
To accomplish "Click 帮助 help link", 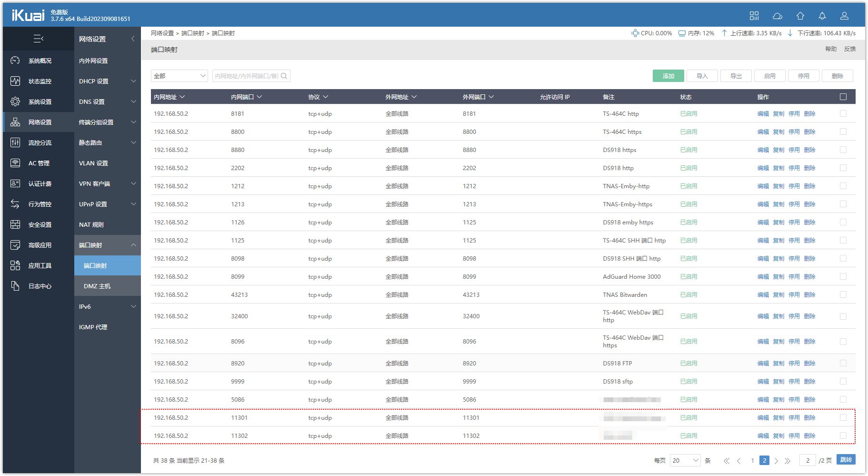I will tap(831, 49).
